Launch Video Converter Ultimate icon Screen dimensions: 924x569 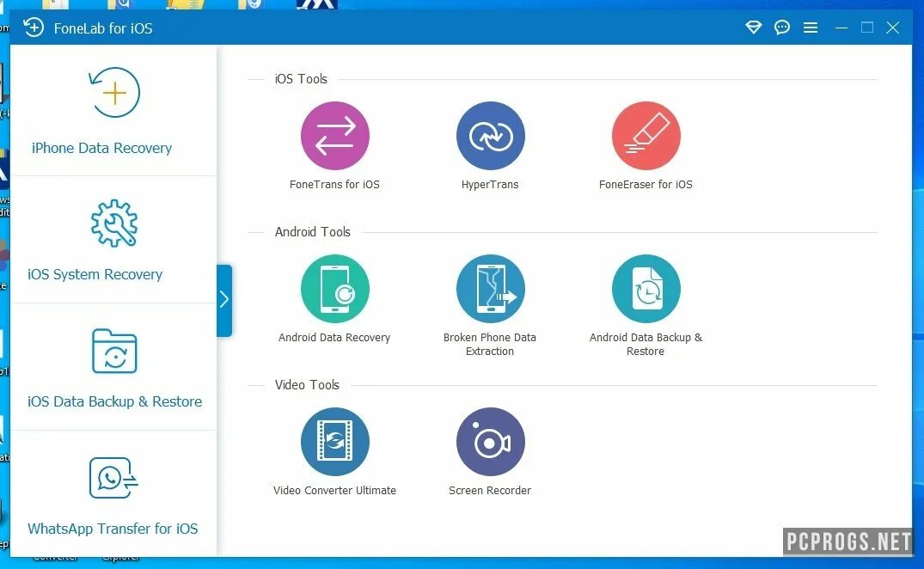pyautogui.click(x=334, y=442)
